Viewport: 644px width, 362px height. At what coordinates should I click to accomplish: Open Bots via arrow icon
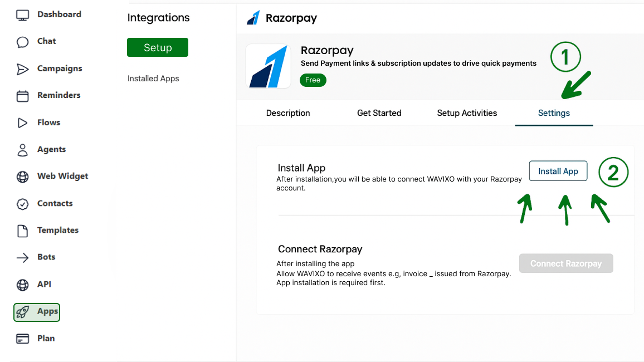tap(22, 257)
